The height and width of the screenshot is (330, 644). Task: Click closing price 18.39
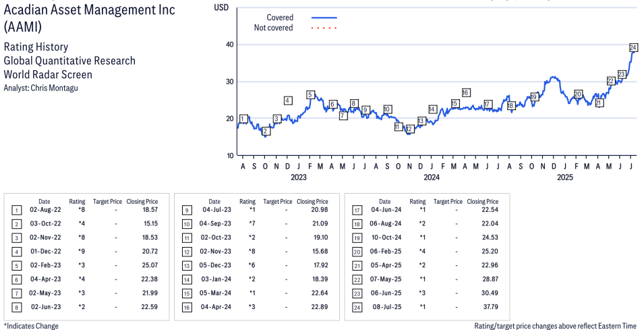pos(320,279)
